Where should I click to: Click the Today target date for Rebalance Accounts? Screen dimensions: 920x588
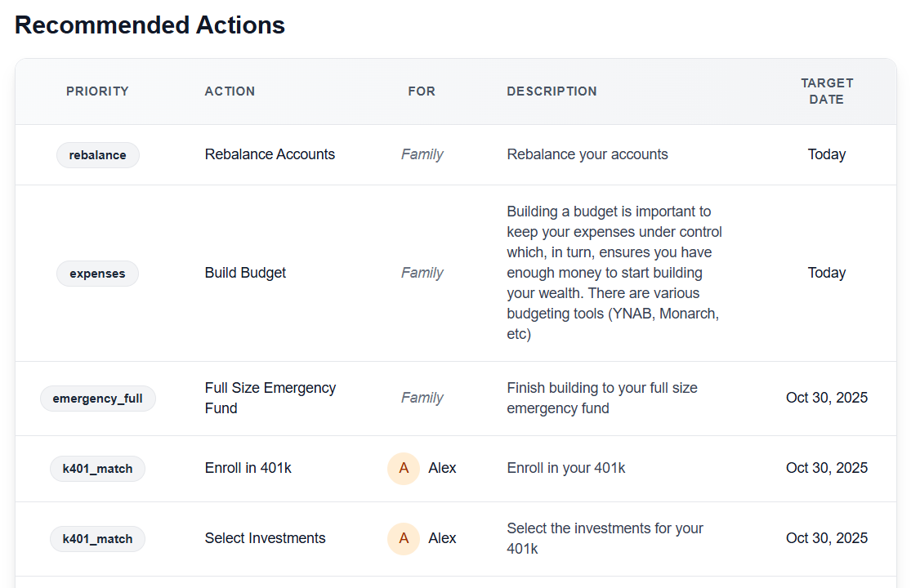pos(826,154)
